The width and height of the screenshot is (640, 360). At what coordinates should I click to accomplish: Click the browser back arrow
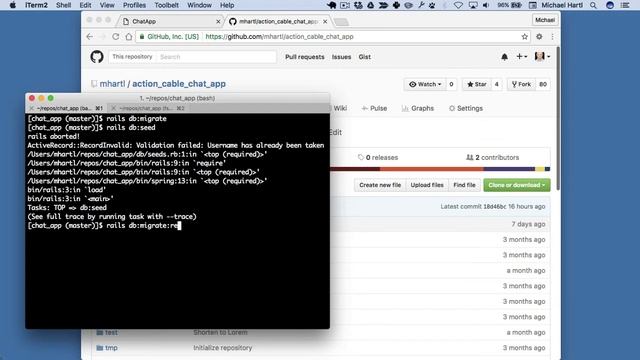pyautogui.click(x=90, y=37)
